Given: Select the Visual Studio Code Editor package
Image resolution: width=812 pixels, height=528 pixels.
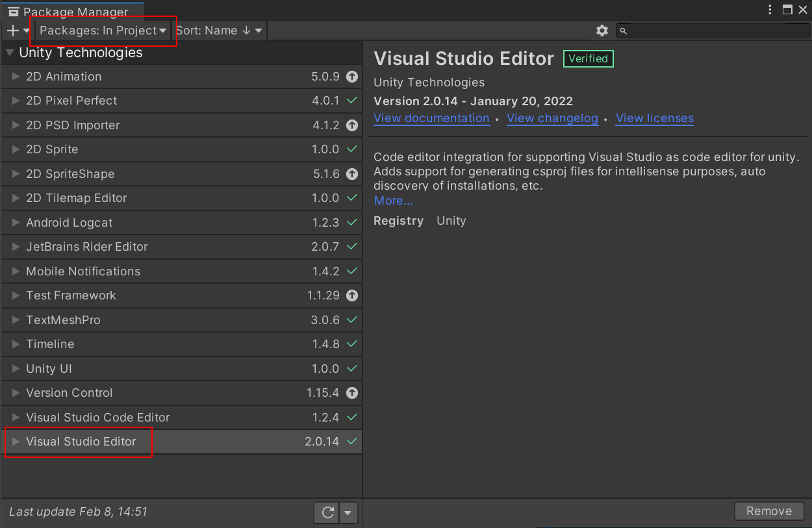Looking at the screenshot, I should tap(181, 418).
